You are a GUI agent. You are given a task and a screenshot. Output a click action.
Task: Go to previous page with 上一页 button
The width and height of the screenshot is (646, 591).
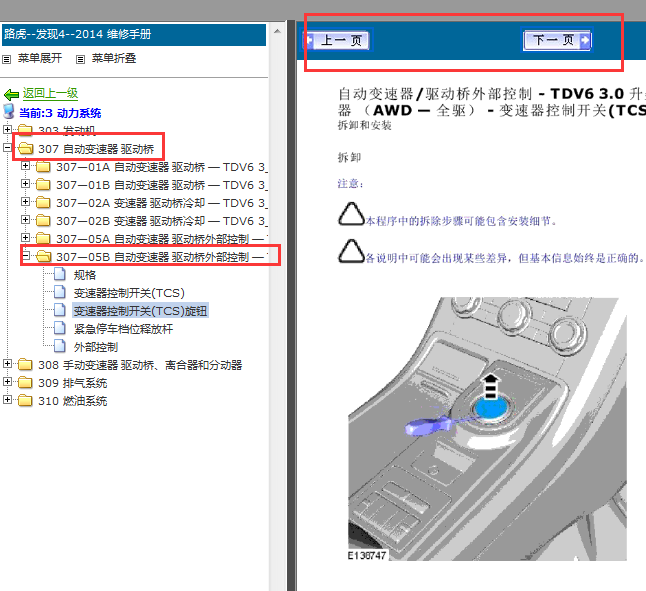point(338,40)
